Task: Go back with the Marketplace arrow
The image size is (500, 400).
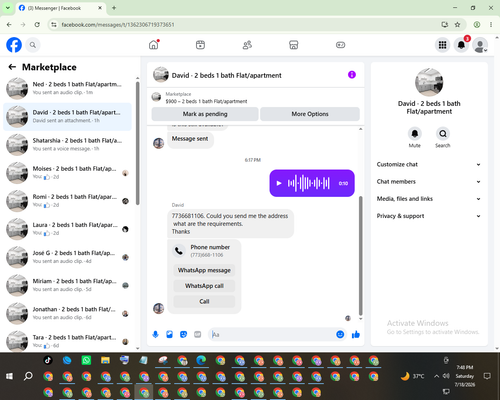Action: (12, 67)
